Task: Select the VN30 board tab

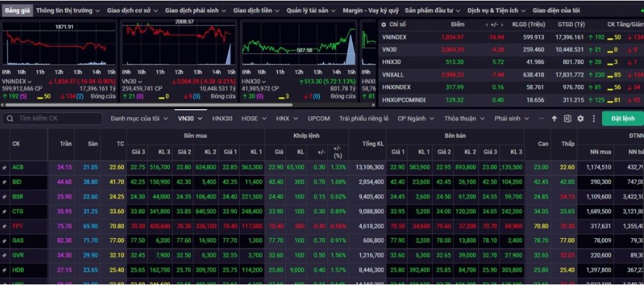Action: click(190, 119)
